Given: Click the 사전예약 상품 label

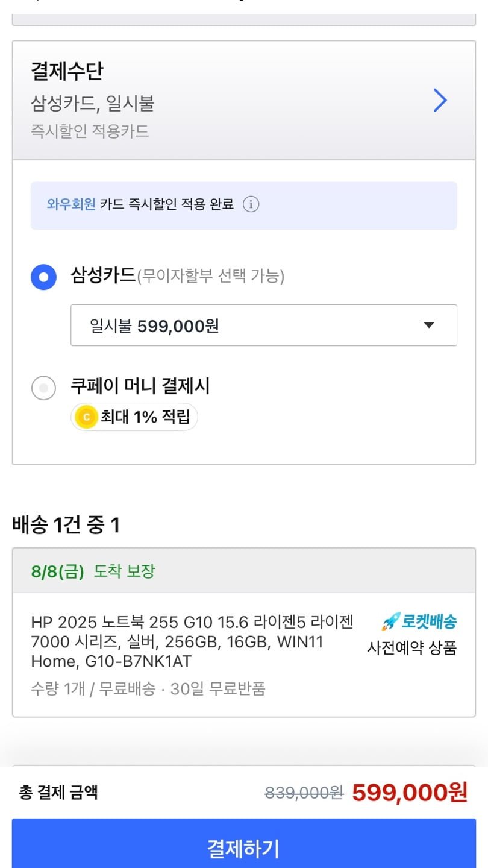Looking at the screenshot, I should pos(412,648).
